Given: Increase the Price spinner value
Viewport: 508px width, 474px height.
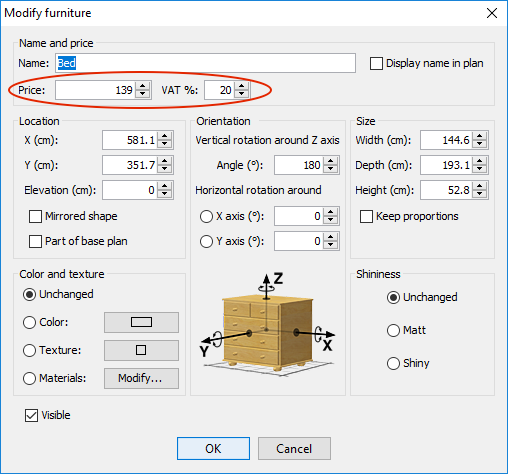Looking at the screenshot, I should (143, 86).
